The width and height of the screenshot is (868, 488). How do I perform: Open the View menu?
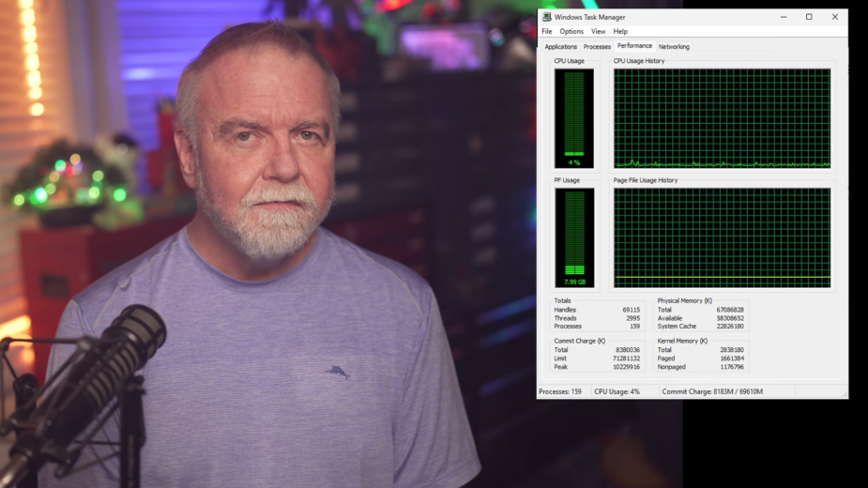[x=598, y=32]
